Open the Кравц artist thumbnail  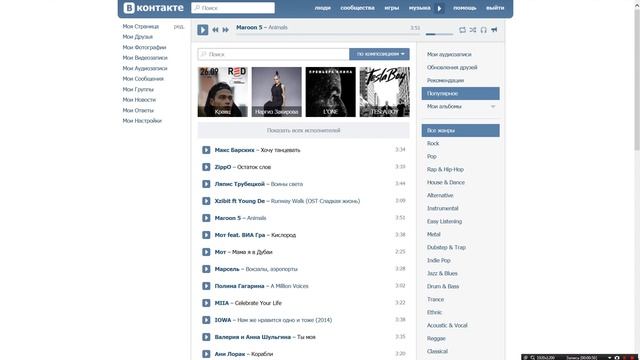(222, 92)
